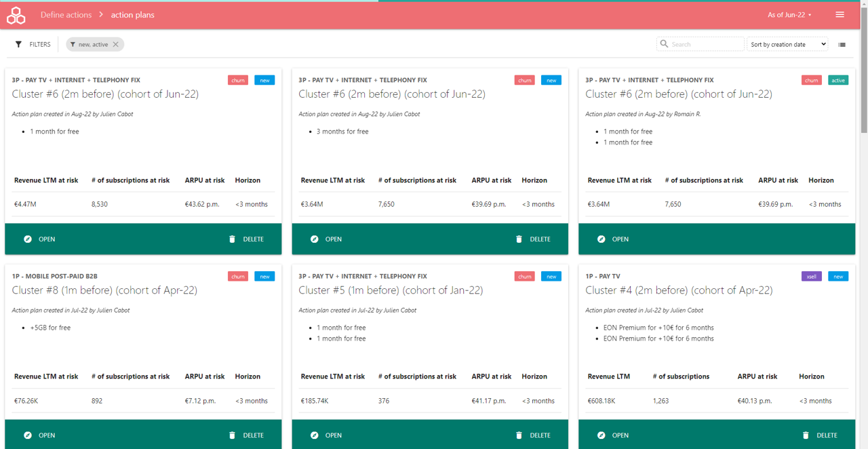Click 'new' badge on Cluster #5 card

tap(551, 276)
